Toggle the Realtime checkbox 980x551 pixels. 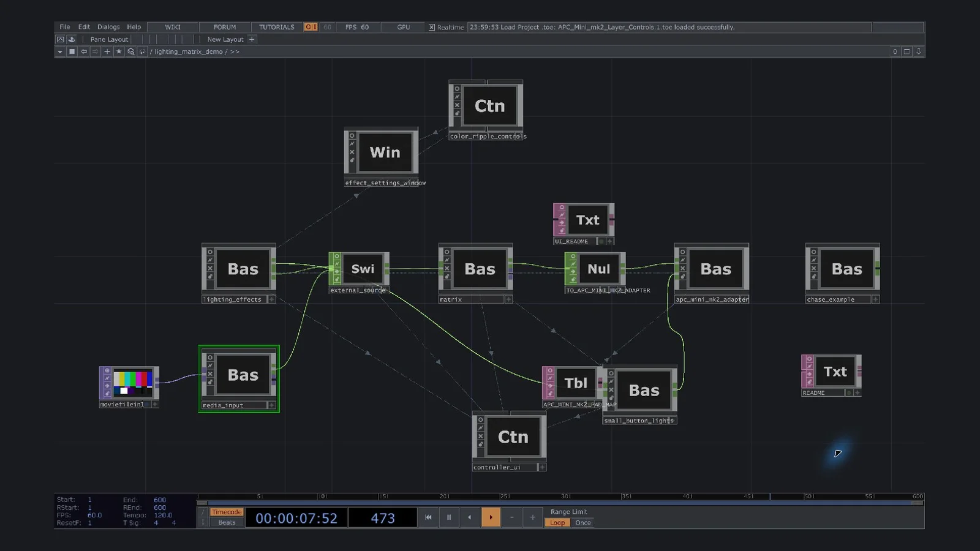432,27
